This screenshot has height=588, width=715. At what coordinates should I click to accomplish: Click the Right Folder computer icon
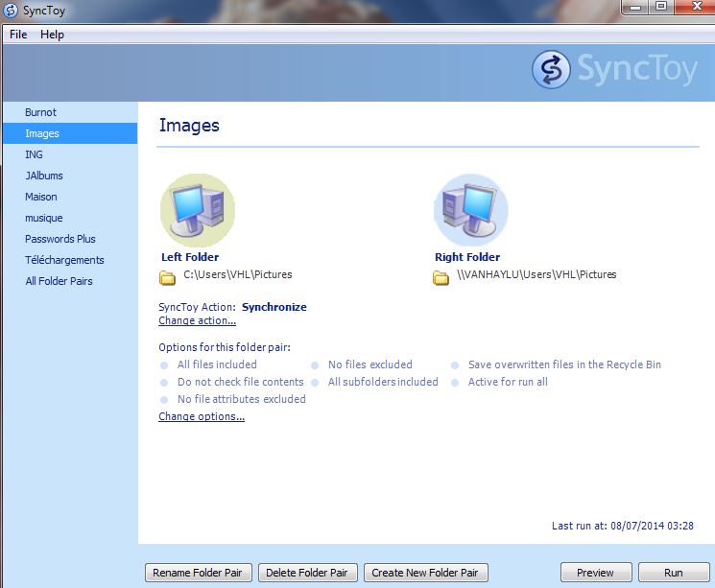[x=471, y=210]
